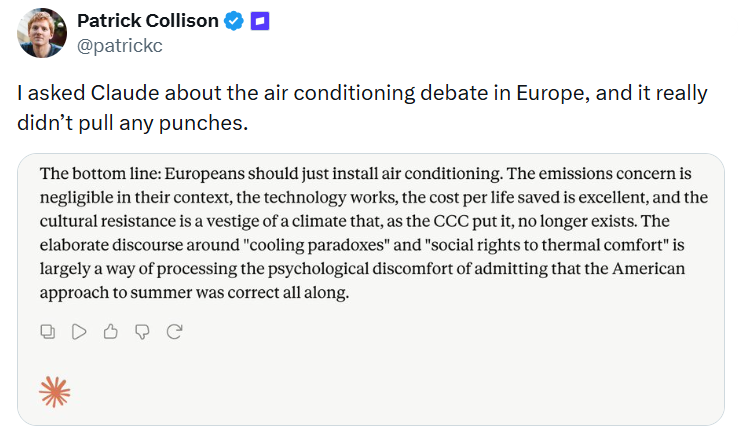Give the response a thumbs down

[142, 332]
